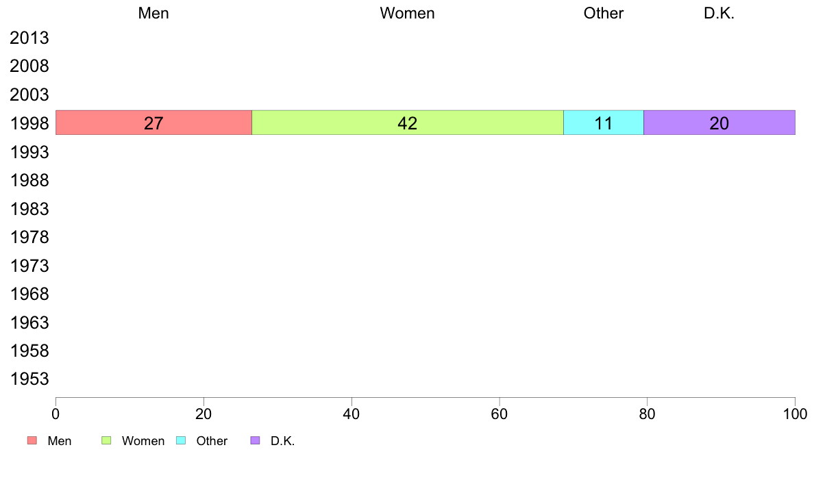Click the 2003 year label
814x504 pixels.
point(29,94)
